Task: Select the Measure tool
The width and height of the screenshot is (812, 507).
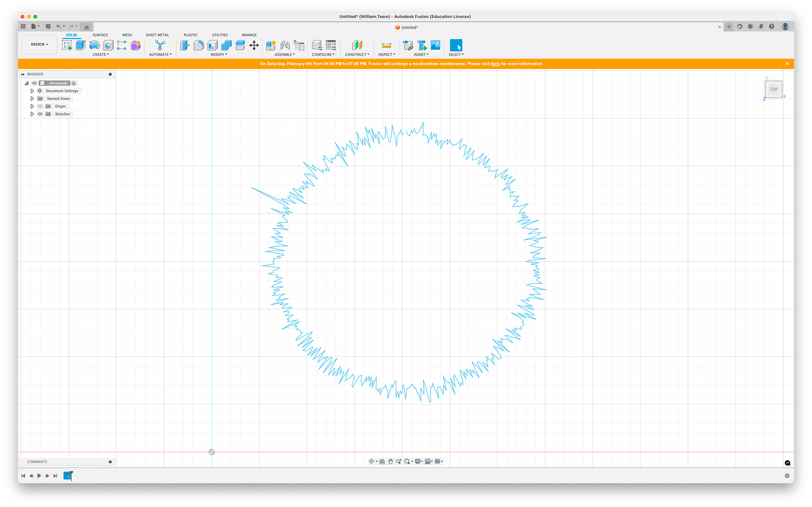Action: point(387,45)
